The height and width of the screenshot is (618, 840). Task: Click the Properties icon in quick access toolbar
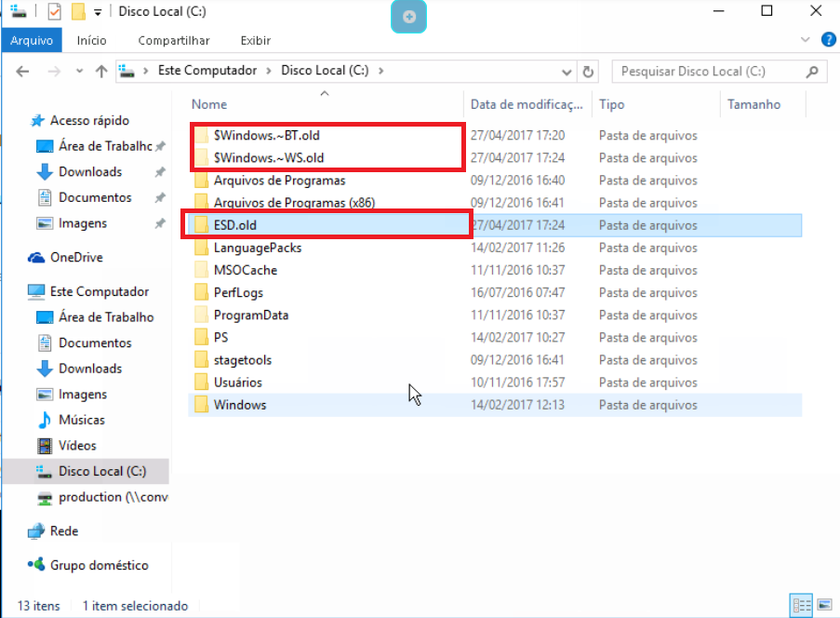point(54,11)
